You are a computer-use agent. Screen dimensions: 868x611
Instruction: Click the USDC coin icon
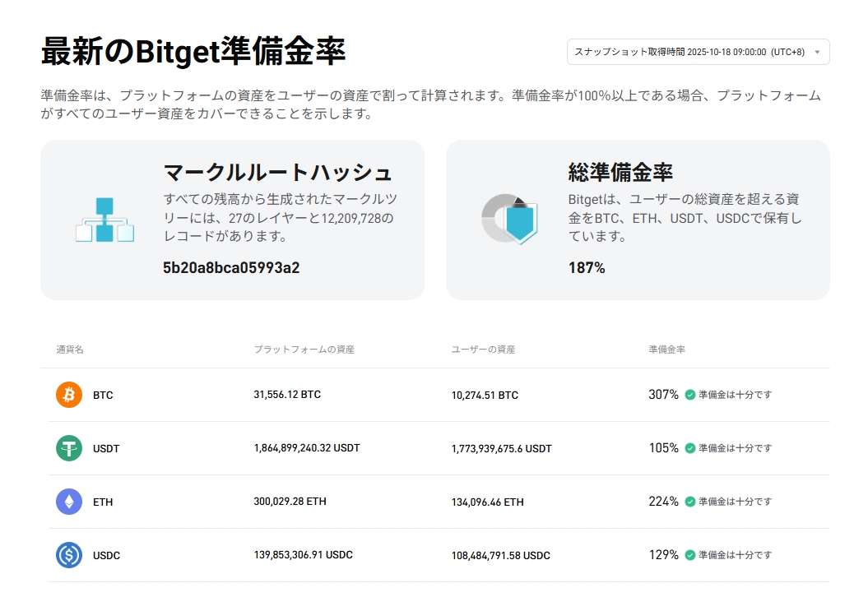(x=69, y=555)
